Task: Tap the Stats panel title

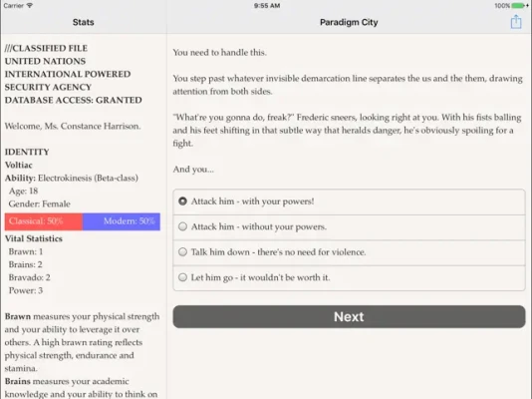Action: point(83,22)
